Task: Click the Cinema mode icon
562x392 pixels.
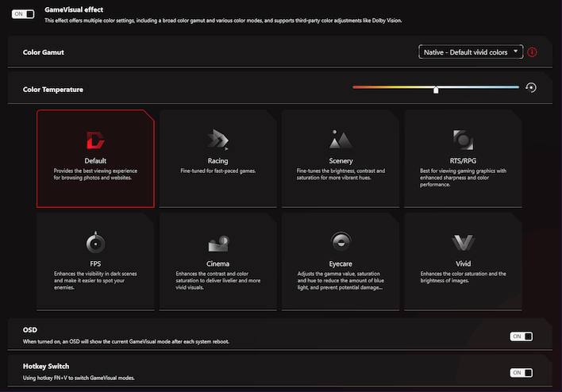Action: (x=218, y=244)
